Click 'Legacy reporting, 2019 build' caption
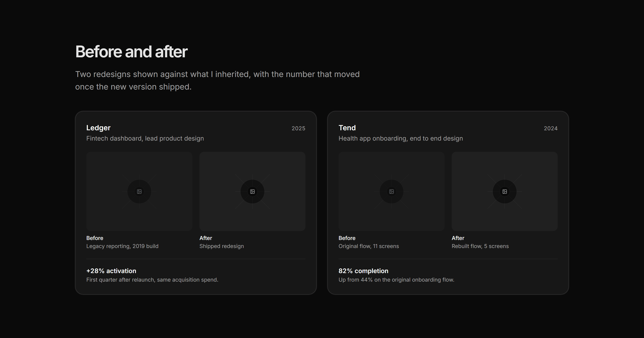Viewport: 644px width, 338px height. tap(122, 246)
